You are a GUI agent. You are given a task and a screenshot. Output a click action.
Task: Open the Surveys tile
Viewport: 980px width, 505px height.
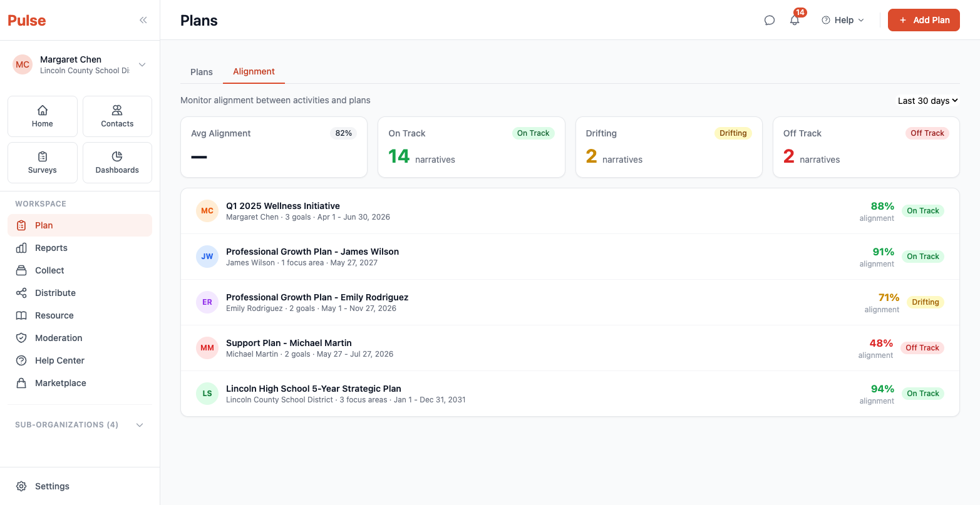pos(43,163)
